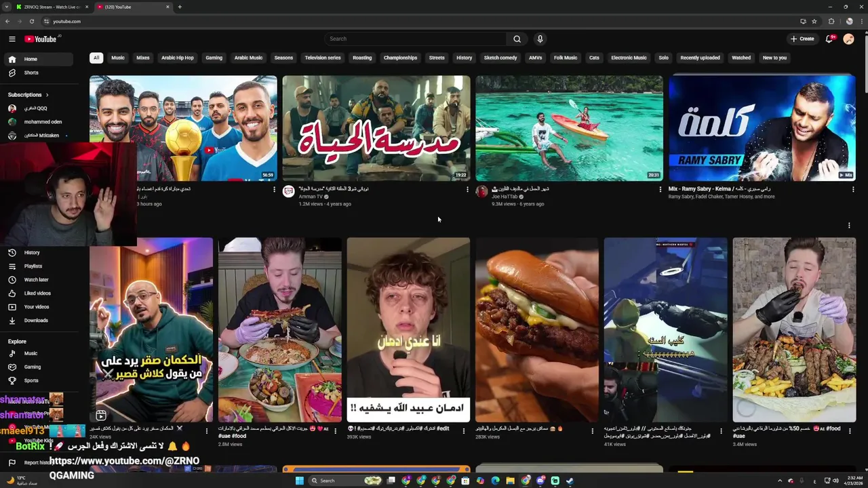Viewport: 868px width, 488px height.
Task: Open more options for Ramy Sabry mix
Action: [853, 190]
